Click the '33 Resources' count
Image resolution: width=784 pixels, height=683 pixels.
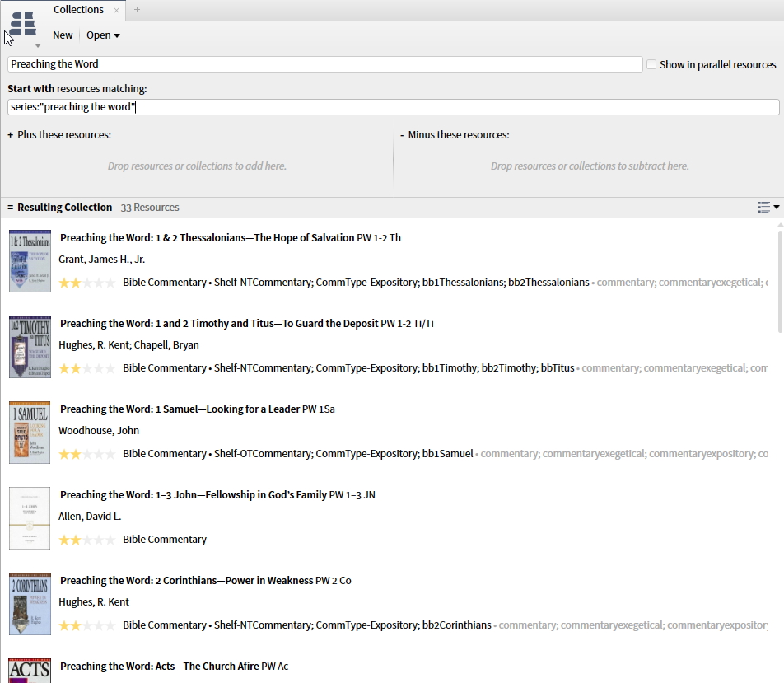[x=150, y=207]
